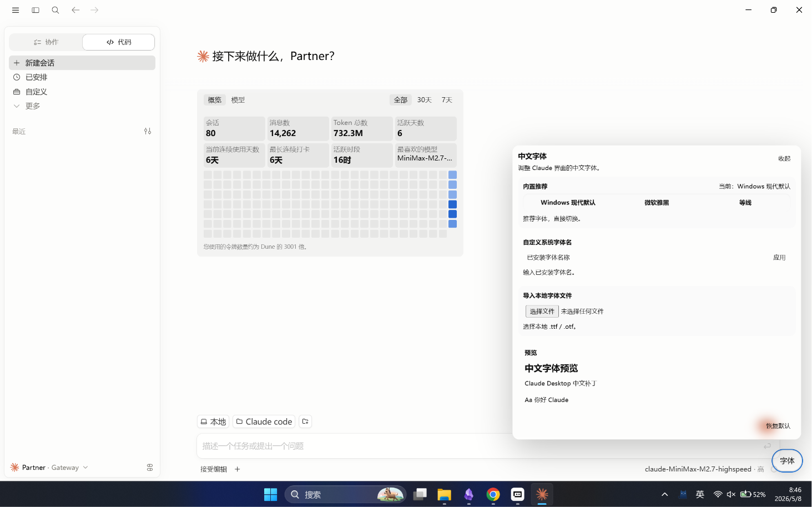Toggle the 字体 floating button
The image size is (812, 507).
787,461
